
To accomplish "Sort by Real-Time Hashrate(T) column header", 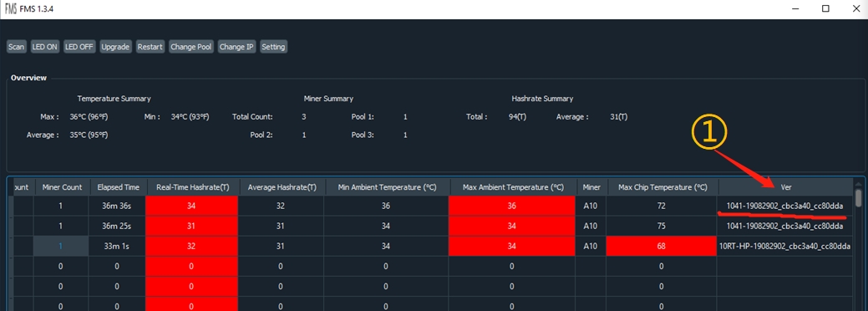I will click(192, 187).
